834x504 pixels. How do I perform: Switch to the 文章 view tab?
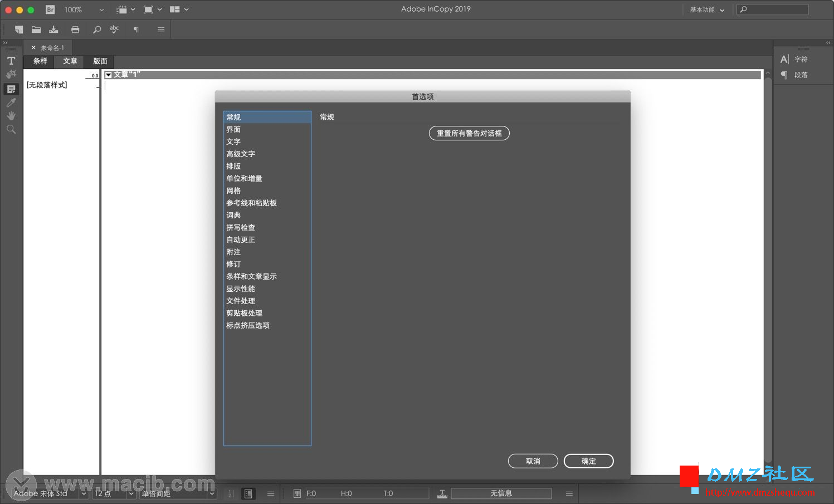coord(70,61)
